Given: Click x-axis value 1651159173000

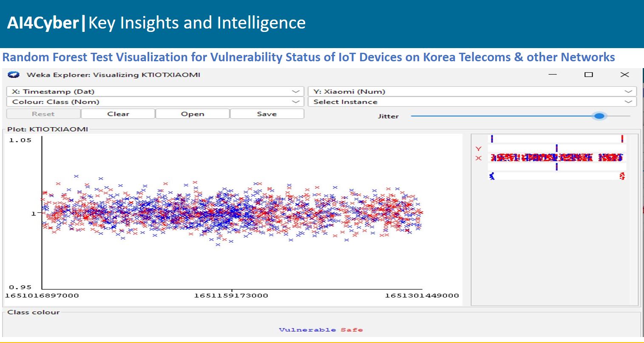Looking at the screenshot, I should point(231,296).
